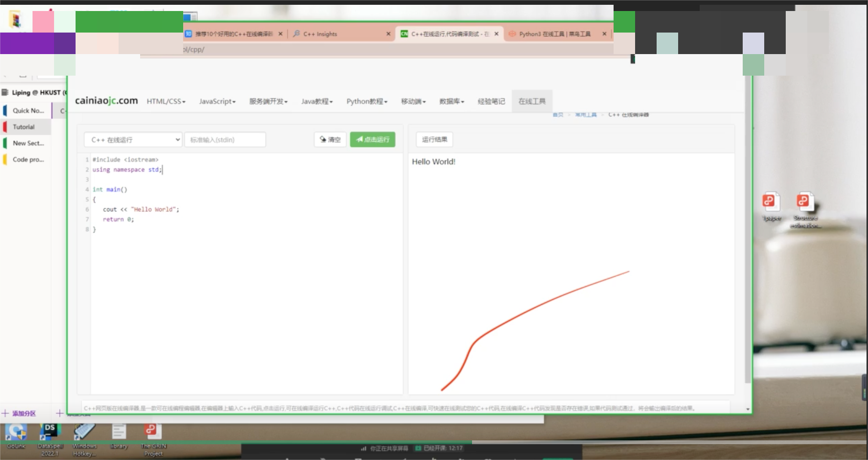Open the DataSpell 2022.1 desktop icon
The height and width of the screenshot is (460, 868).
coord(50,433)
